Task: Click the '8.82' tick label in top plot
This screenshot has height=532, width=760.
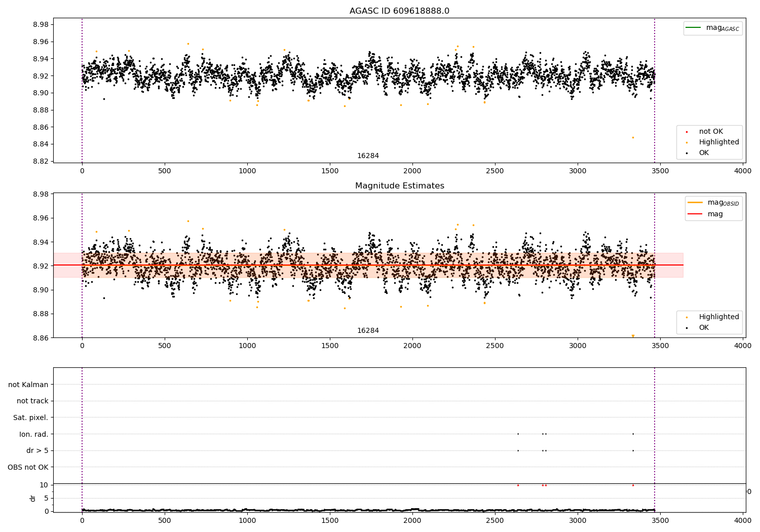Action: click(41, 162)
